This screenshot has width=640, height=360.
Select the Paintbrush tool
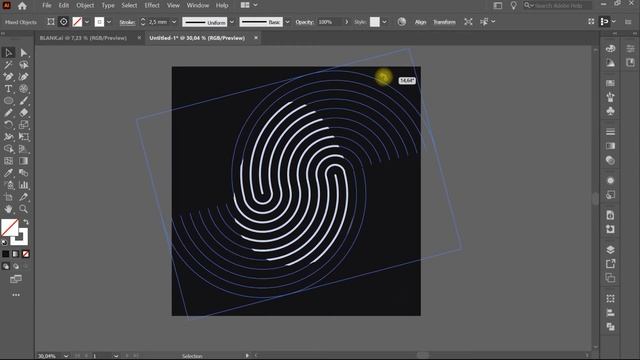(x=24, y=100)
